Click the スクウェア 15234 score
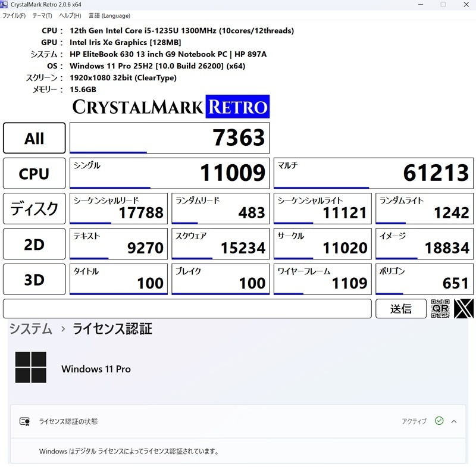The height and width of the screenshot is (476, 476). 220,244
